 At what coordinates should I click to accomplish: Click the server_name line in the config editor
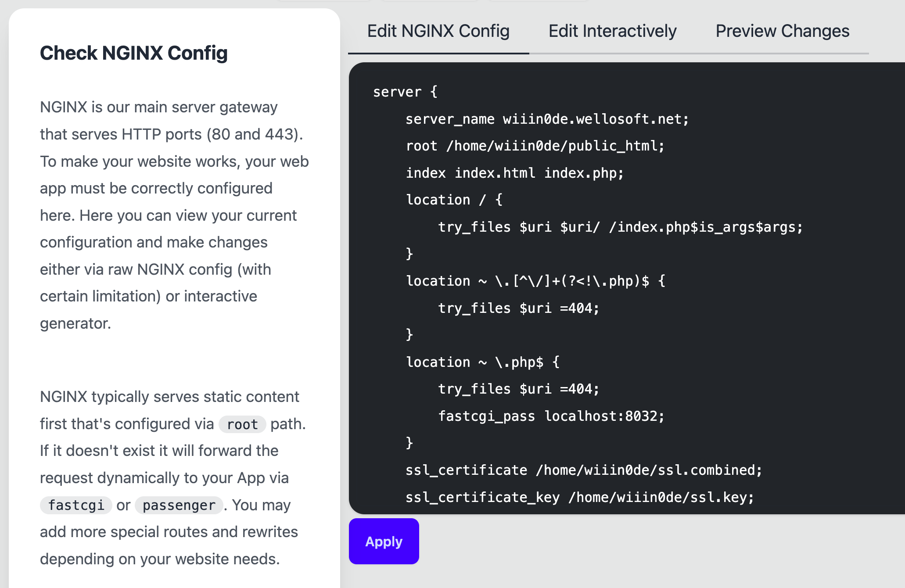(547, 119)
